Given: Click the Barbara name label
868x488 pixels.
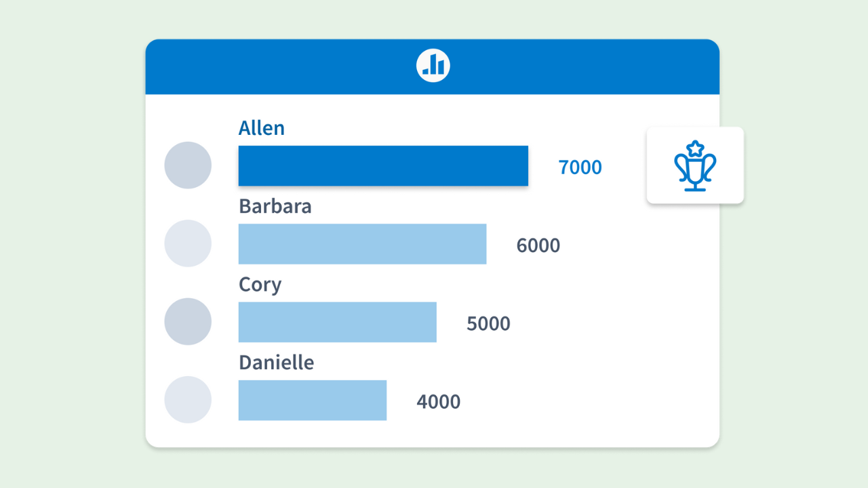Looking at the screenshot, I should point(275,206).
